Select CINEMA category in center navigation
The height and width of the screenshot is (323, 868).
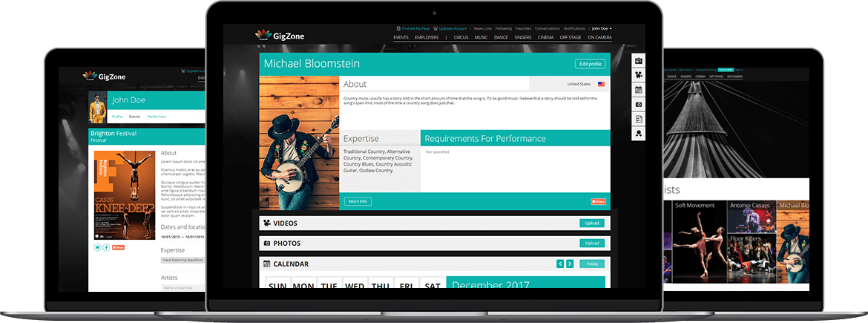pyautogui.click(x=546, y=38)
